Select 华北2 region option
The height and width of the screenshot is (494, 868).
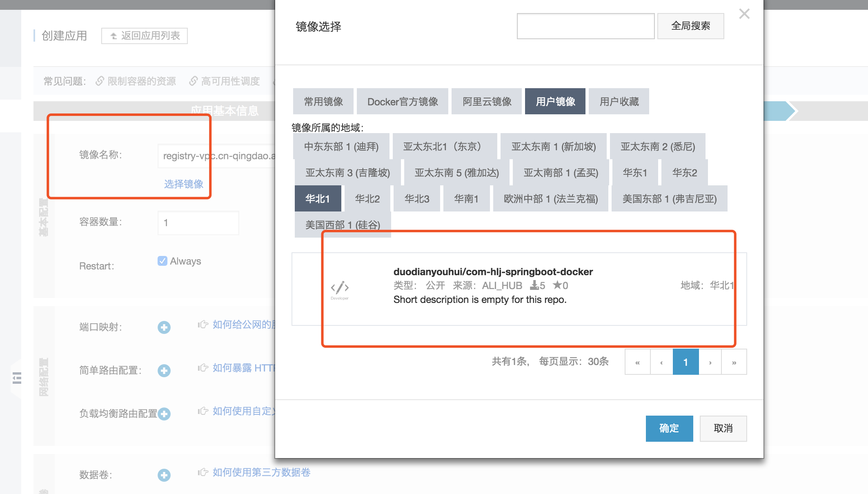click(x=367, y=199)
